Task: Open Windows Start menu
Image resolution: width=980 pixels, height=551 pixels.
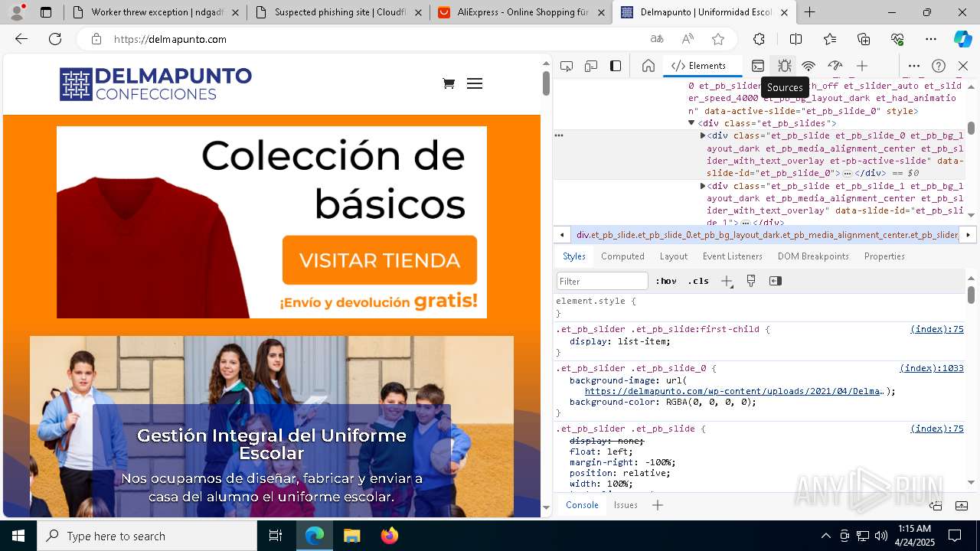Action: coord(18,536)
